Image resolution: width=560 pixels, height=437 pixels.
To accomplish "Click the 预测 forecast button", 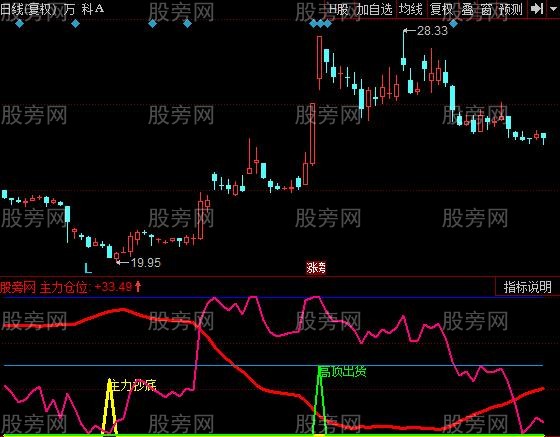I will tap(511, 9).
